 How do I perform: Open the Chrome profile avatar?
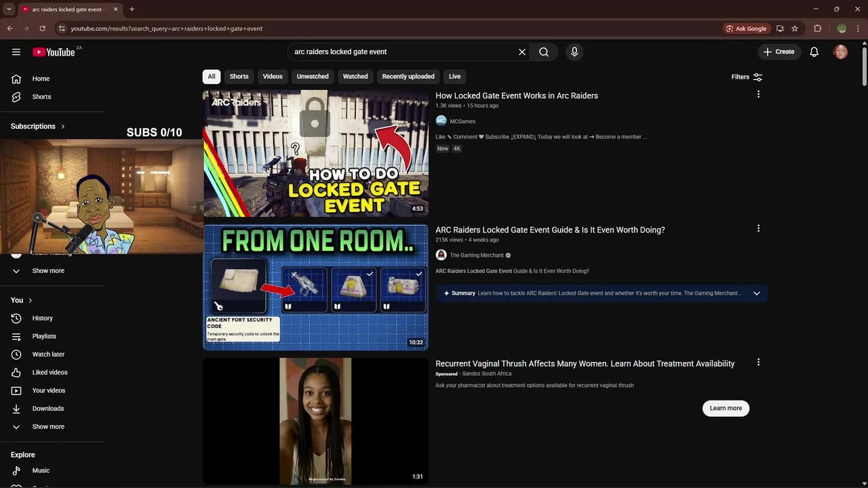(842, 28)
